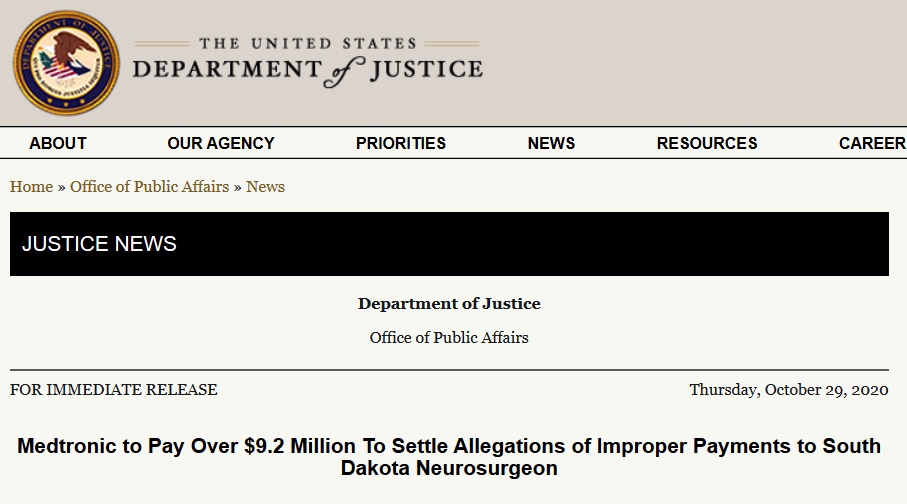Click the Medtronic settlement headline
Screen dimensions: 907x504
coord(449,457)
